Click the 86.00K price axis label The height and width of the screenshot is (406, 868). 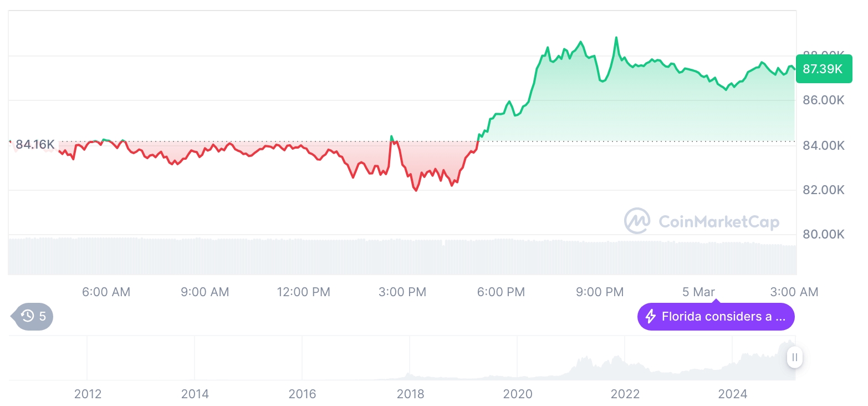pos(824,100)
